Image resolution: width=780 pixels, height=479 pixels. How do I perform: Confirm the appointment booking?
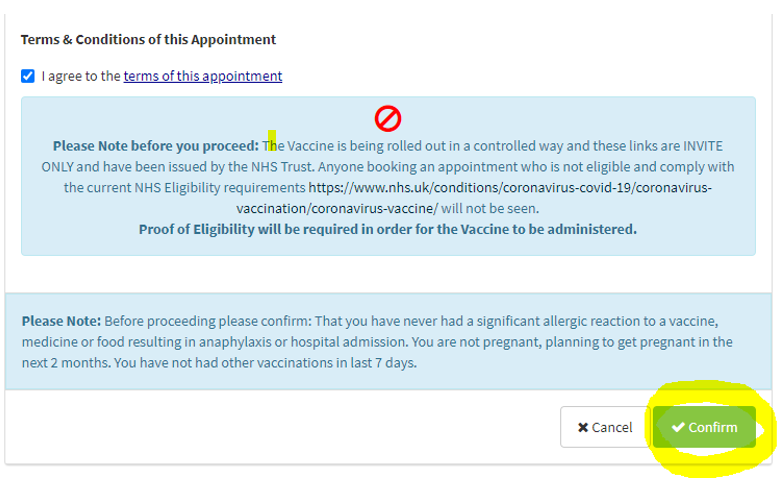pos(704,427)
